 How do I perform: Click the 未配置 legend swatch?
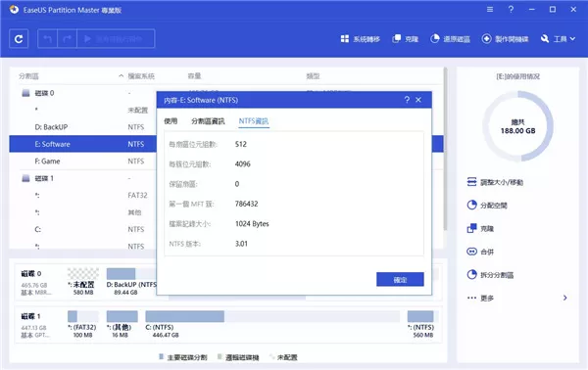point(271,357)
